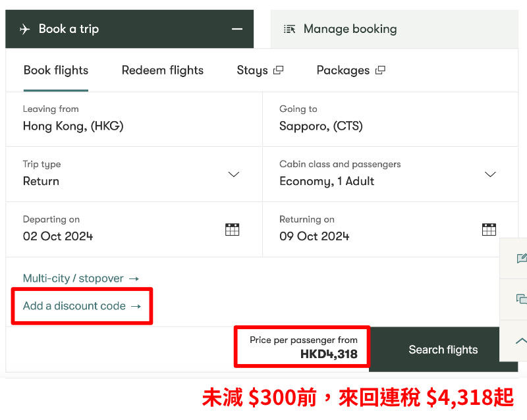Select the Book flights tab
Image resolution: width=527 pixels, height=420 pixels.
56,70
